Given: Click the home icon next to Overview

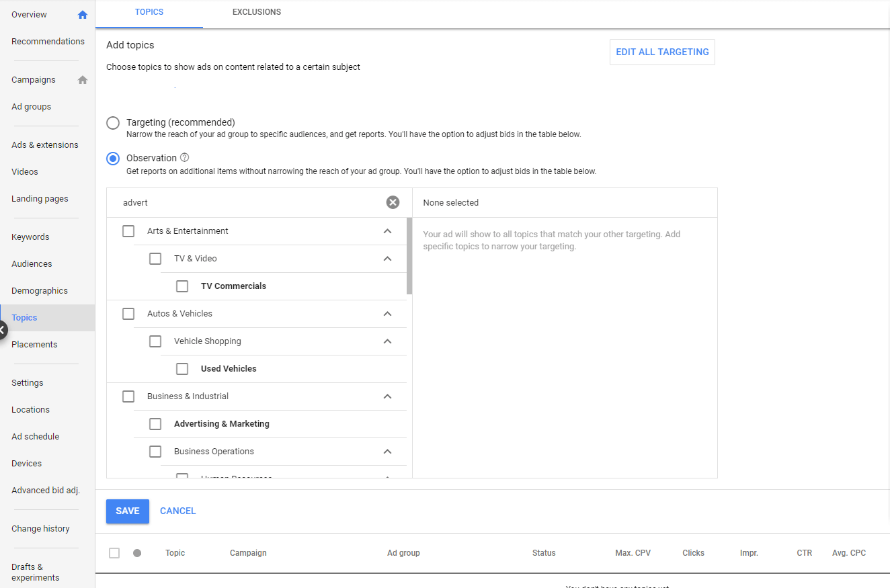Looking at the screenshot, I should pos(82,14).
